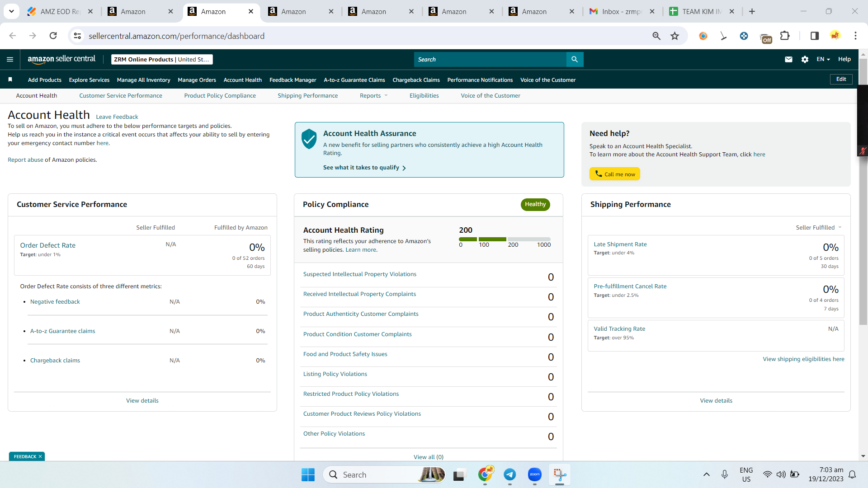Open the Windows Start menu
This screenshot has width=868, height=488.
click(x=308, y=474)
